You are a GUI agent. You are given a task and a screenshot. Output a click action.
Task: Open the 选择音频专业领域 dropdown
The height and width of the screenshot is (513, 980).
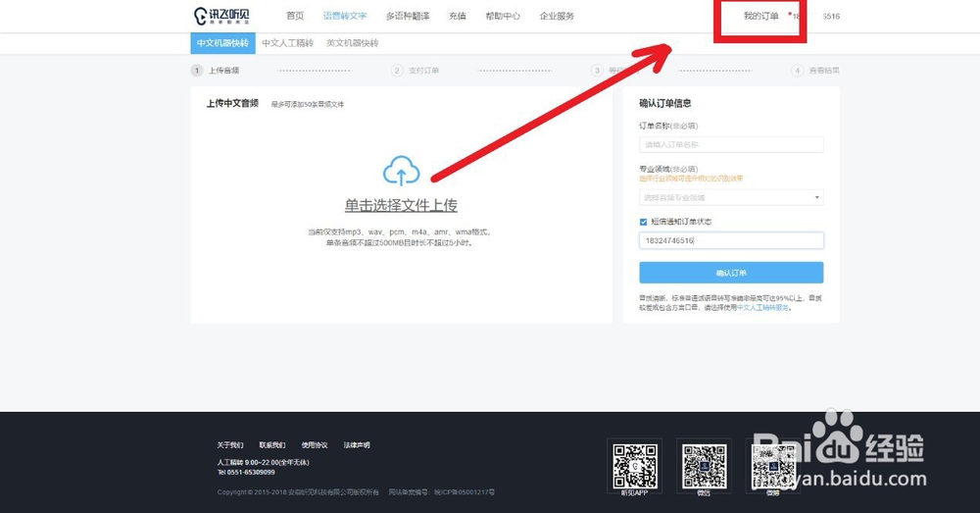(x=731, y=198)
